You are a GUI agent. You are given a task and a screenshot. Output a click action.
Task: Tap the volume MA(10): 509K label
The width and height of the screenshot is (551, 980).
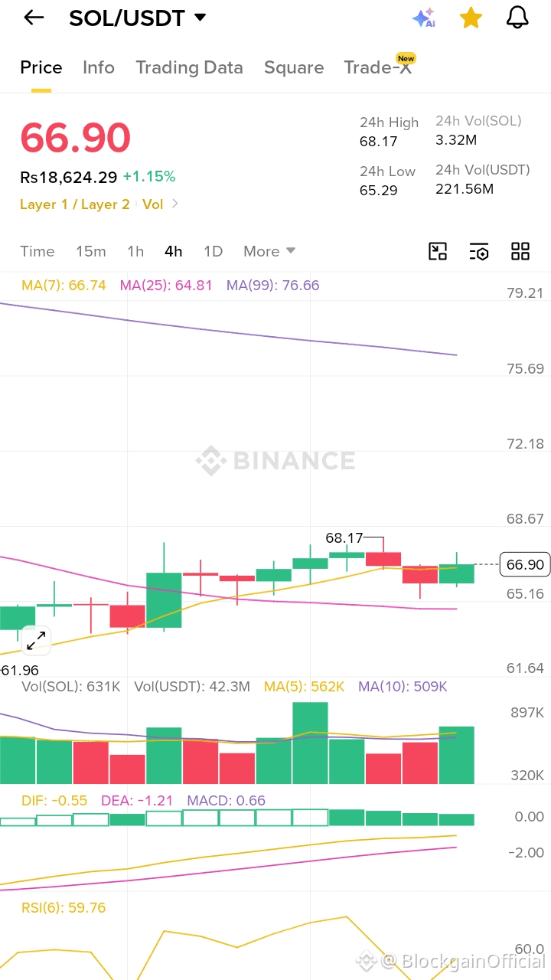(403, 687)
